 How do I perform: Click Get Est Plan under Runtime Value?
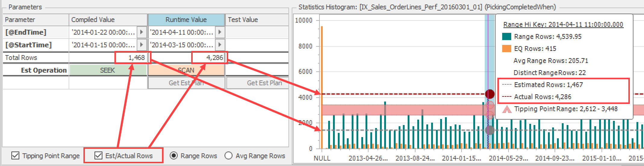pos(186,83)
